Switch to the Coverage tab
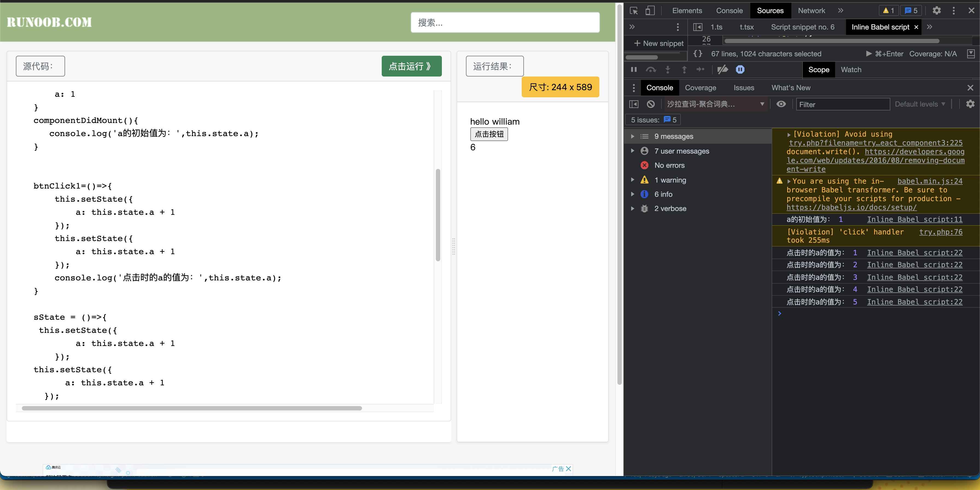The height and width of the screenshot is (490, 980). point(701,87)
